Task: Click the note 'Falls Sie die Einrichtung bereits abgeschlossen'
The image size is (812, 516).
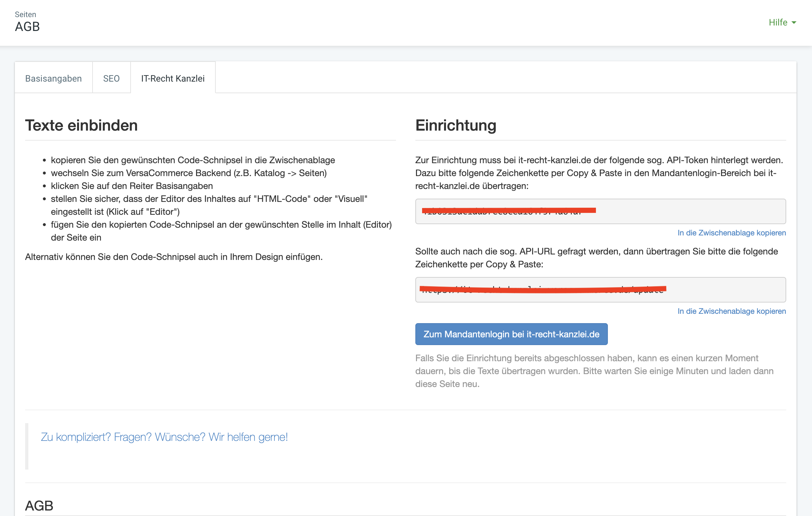Action: tap(594, 371)
